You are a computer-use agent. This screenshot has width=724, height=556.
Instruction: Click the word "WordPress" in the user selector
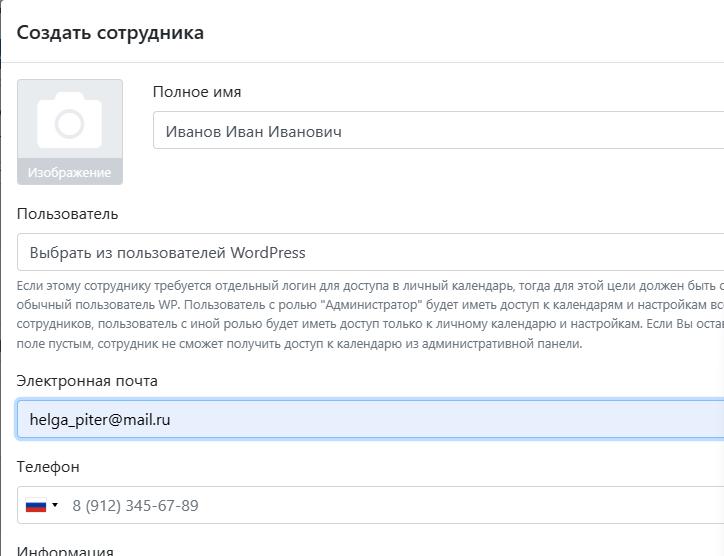[x=268, y=253]
